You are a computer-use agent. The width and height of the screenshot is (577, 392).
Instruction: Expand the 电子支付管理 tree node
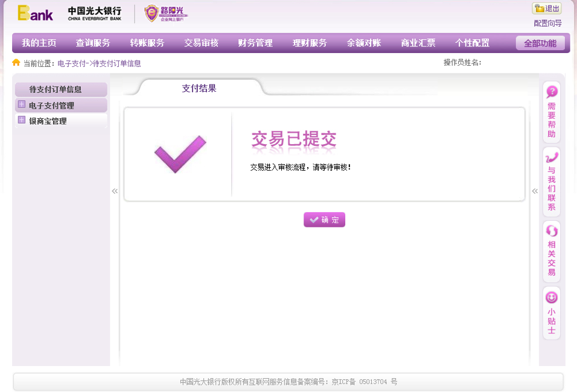22,105
